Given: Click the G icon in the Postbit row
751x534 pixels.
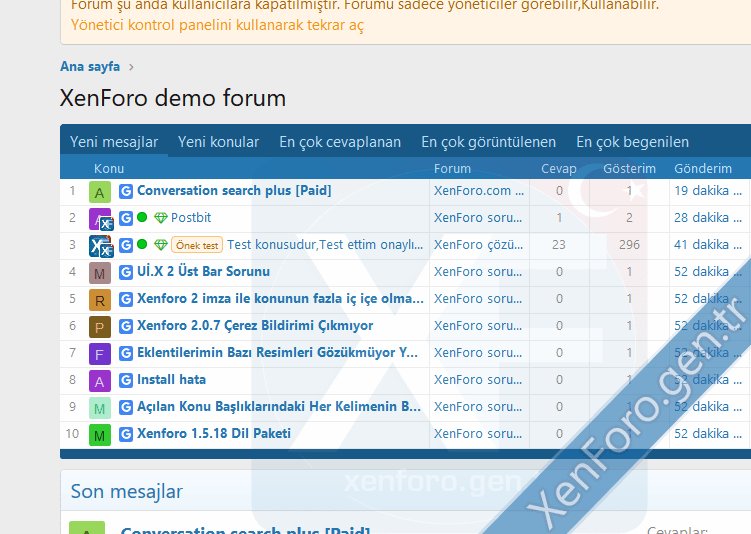Looking at the screenshot, I should coord(125,218).
